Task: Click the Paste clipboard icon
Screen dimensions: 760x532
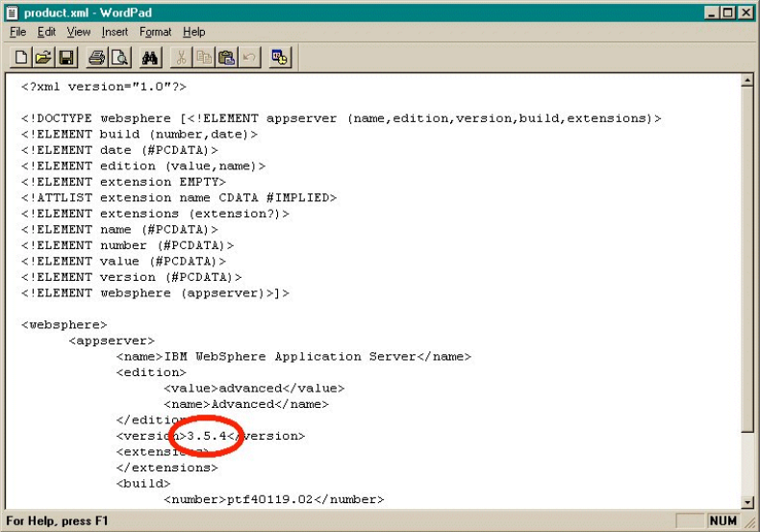Action: tap(226, 58)
